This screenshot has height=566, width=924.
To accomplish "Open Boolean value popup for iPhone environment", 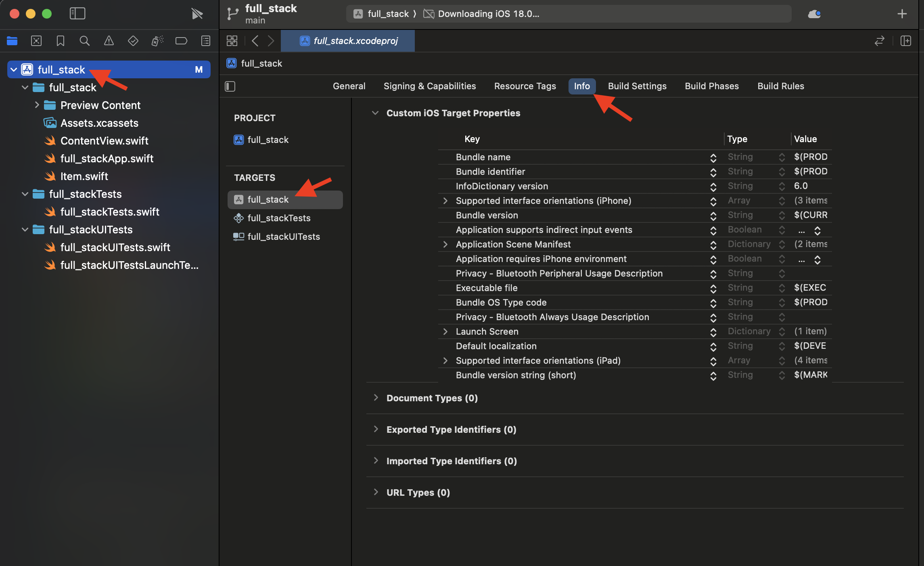I will 817,260.
